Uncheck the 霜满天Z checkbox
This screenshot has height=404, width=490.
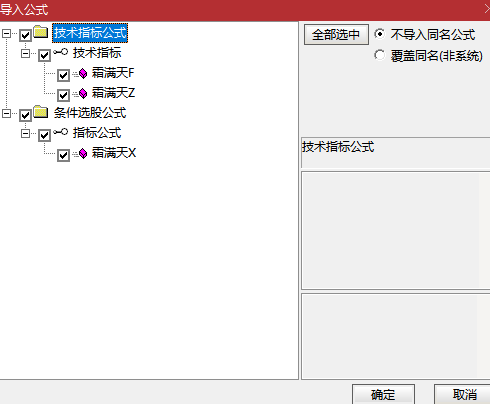pyautogui.click(x=63, y=95)
